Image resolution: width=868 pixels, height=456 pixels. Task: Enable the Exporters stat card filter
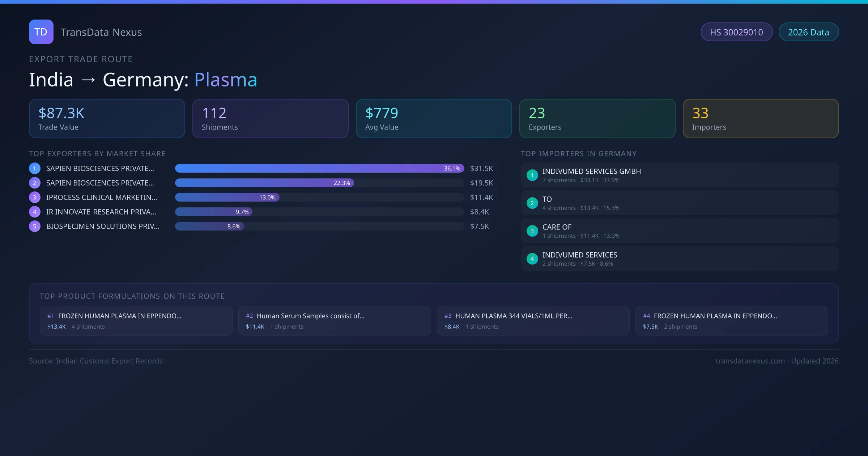597,118
